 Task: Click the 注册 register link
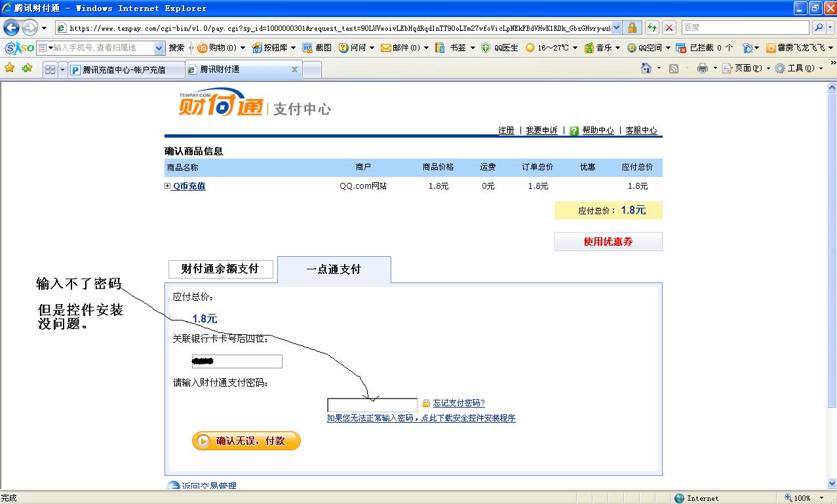(x=506, y=130)
